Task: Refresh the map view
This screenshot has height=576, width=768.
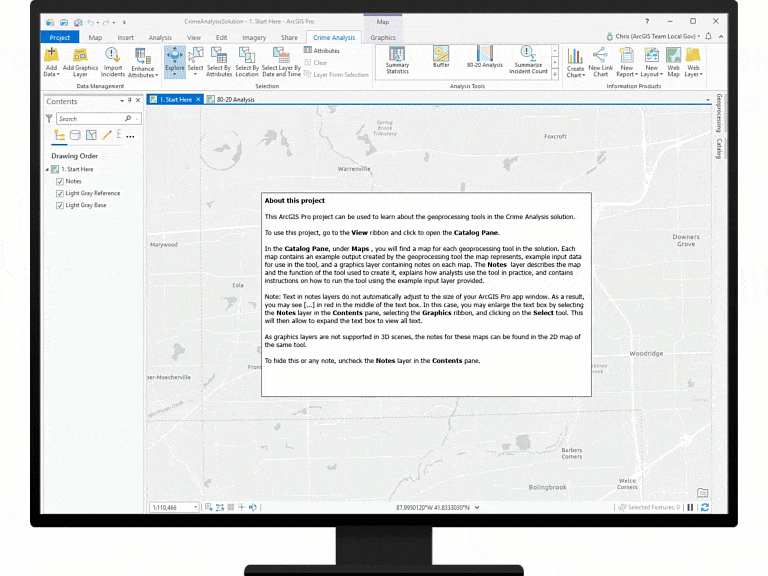Action: pyautogui.click(x=705, y=507)
